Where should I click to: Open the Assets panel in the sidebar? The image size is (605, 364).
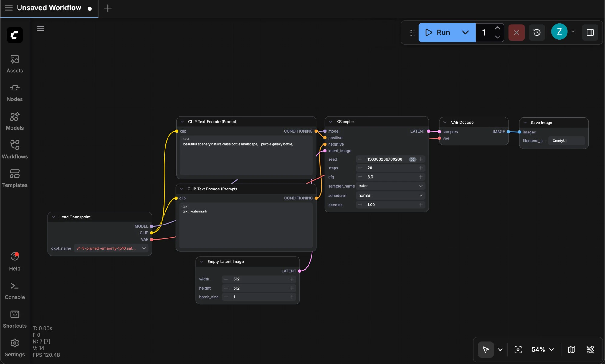(15, 64)
